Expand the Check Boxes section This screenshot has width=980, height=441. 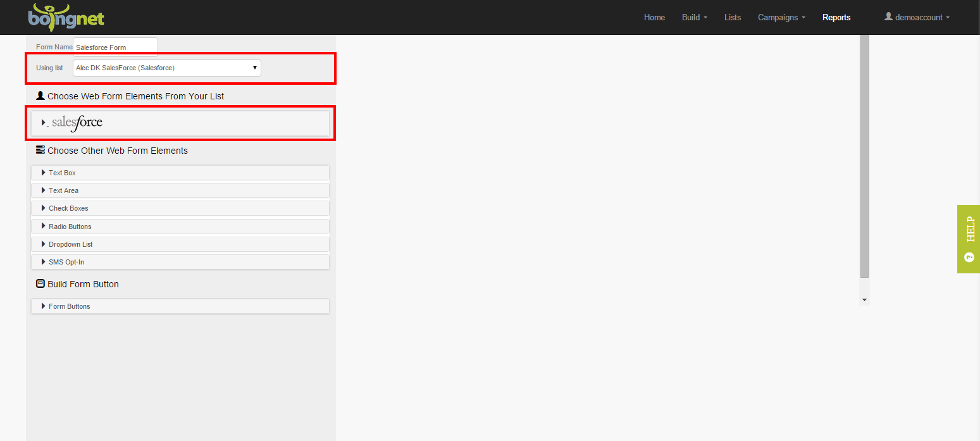coord(180,208)
